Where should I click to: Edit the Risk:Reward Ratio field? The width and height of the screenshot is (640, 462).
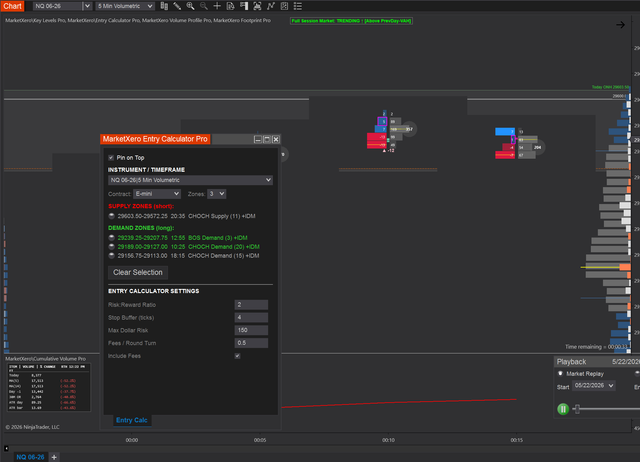[251, 304]
